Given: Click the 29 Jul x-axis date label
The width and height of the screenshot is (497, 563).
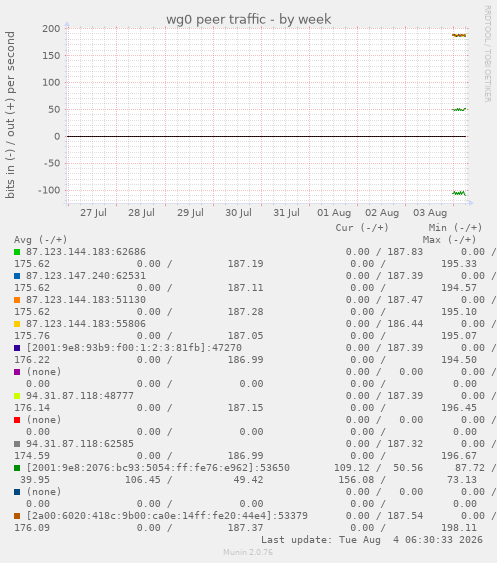Looking at the screenshot, I should point(190,213).
